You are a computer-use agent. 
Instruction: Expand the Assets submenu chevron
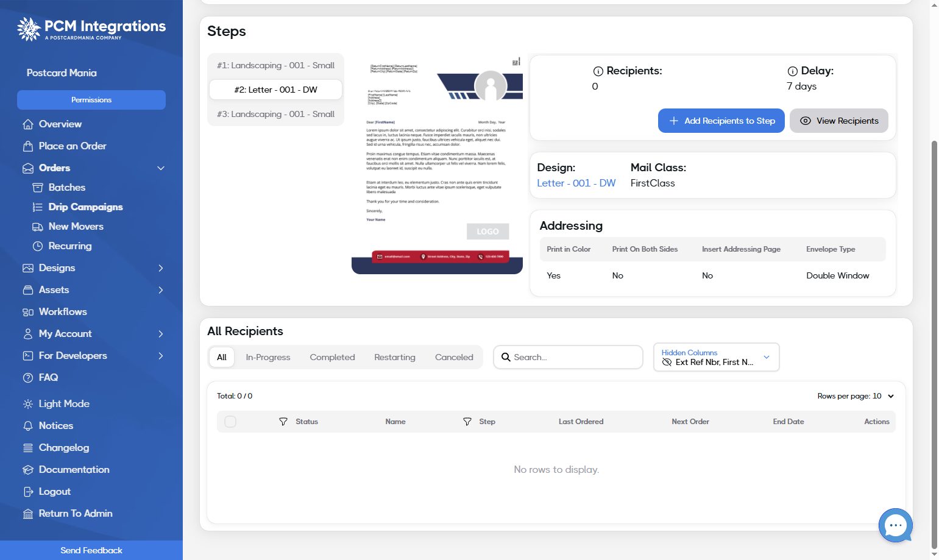tap(161, 290)
